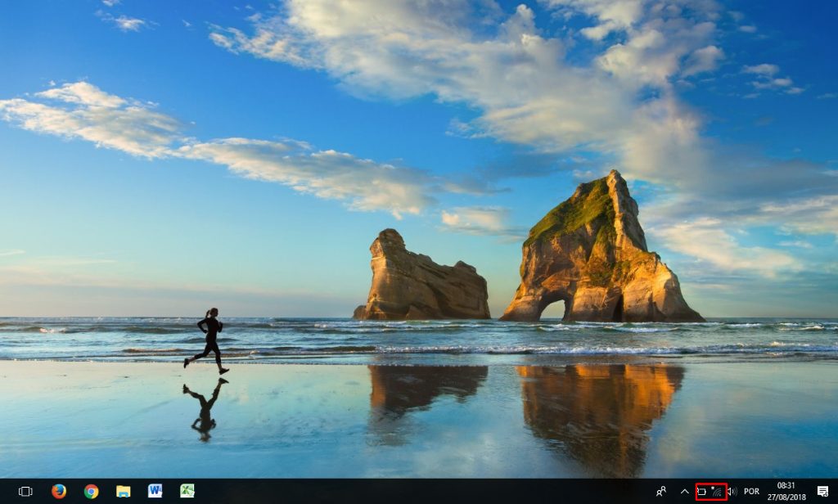The image size is (838, 504).
Task: Launch Microsoft Word from the taskbar
Action: pyautogui.click(x=155, y=491)
